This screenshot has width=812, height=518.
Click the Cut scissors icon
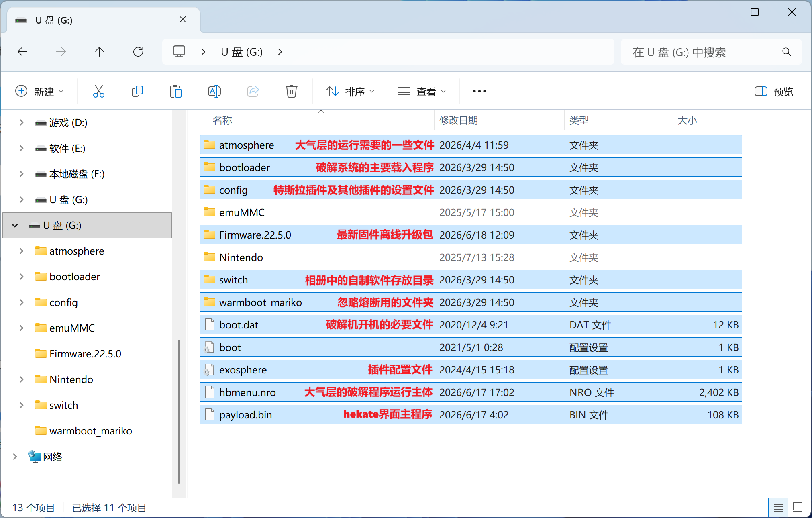98,92
